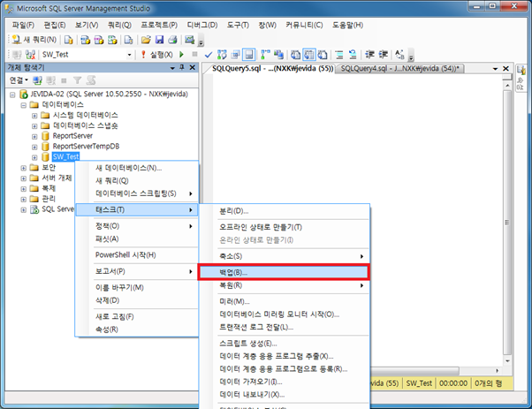Click the editor horizontal scrollbar right arrow
532x409 pixels.
[x=497, y=370]
